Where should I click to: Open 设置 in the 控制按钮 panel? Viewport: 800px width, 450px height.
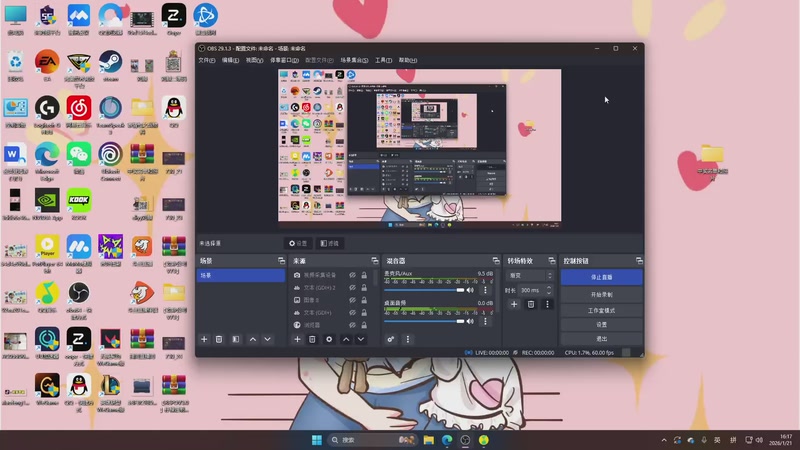pyautogui.click(x=602, y=324)
